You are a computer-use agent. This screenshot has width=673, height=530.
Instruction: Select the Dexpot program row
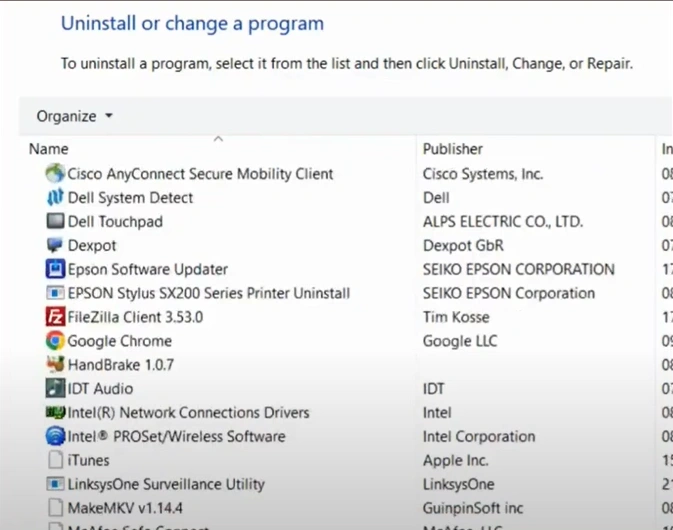pos(92,245)
